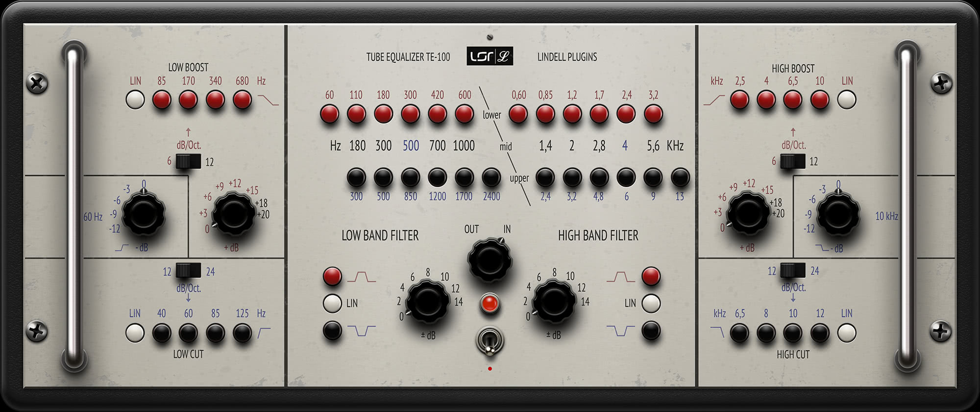Image resolution: width=980 pixels, height=412 pixels.
Task: Choose the 850 Hz upper-row black button
Action: [x=411, y=178]
